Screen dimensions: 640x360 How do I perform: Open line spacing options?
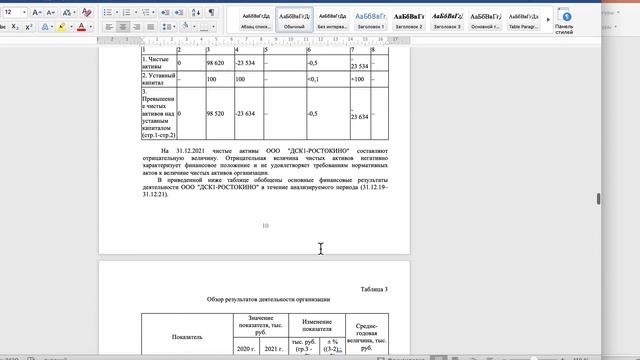click(x=167, y=27)
